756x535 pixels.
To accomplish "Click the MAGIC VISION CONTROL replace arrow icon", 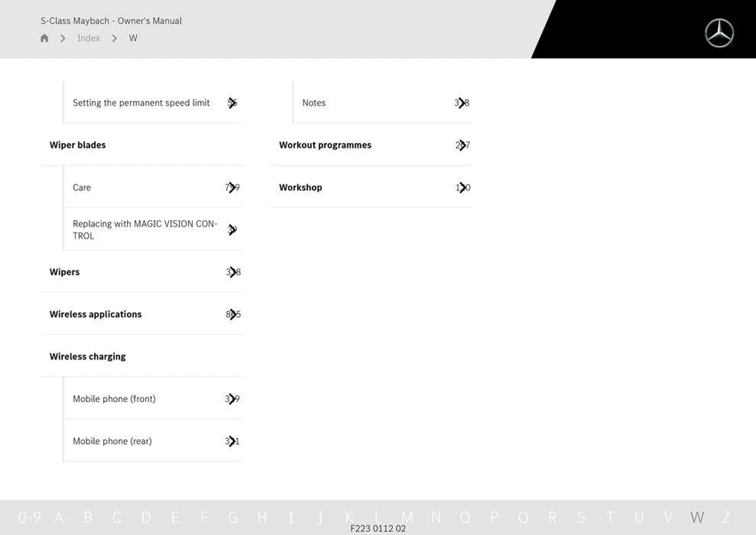I will click(x=232, y=229).
